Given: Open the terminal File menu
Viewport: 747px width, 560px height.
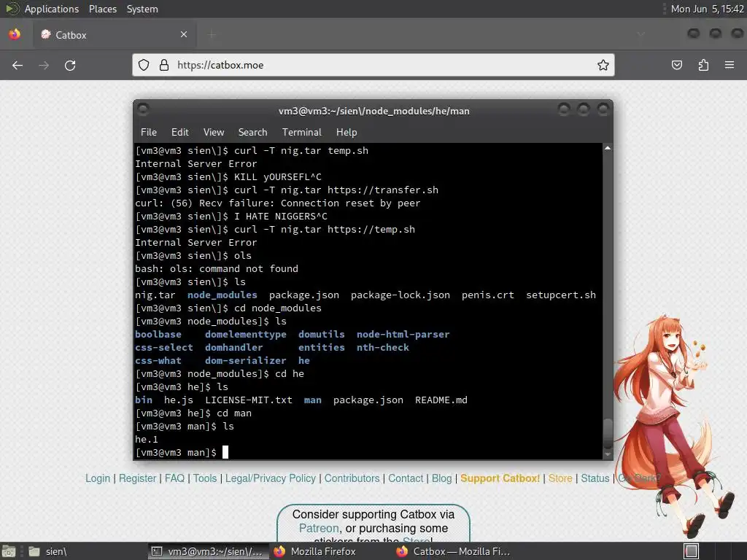Looking at the screenshot, I should tap(149, 133).
